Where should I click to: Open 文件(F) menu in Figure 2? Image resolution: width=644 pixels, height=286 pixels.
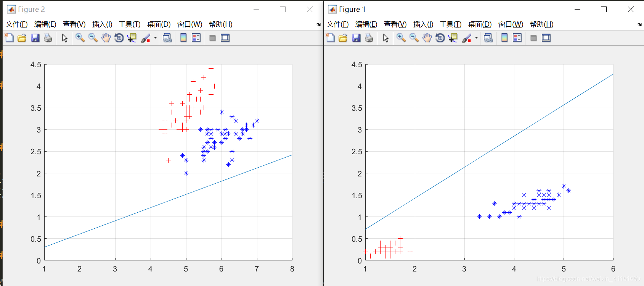[17, 24]
